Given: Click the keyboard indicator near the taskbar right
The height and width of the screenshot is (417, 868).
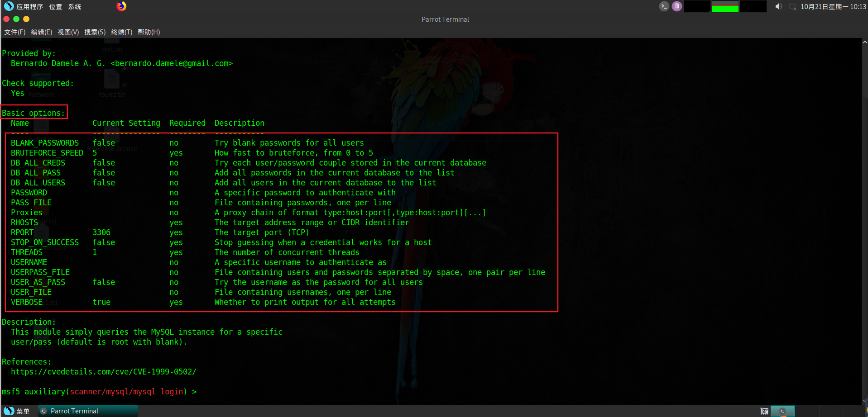Looking at the screenshot, I should click(x=764, y=411).
